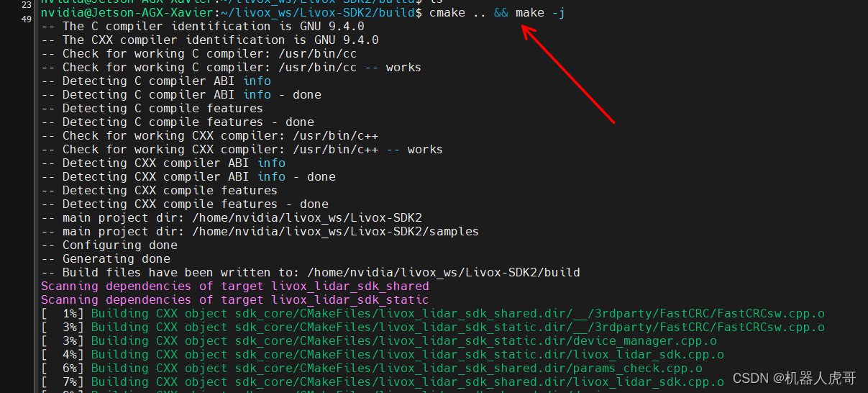Viewport: 868px width, 393px height.
Task: Click the 'Configuring done' line
Action: pos(109,245)
